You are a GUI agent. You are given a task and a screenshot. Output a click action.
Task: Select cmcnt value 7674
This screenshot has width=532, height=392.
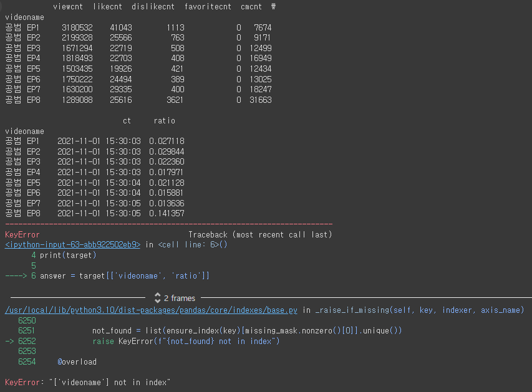pos(263,27)
